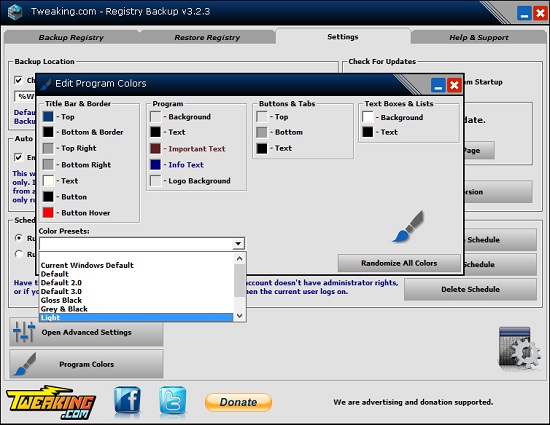The image size is (550, 425).
Task: Pick the Bottom Right color swatch
Action: click(48, 164)
